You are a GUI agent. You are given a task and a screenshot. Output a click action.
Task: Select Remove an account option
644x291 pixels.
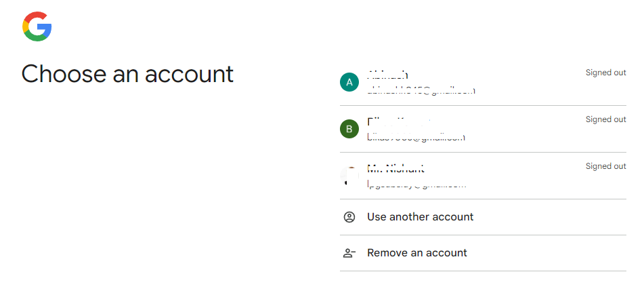point(417,253)
